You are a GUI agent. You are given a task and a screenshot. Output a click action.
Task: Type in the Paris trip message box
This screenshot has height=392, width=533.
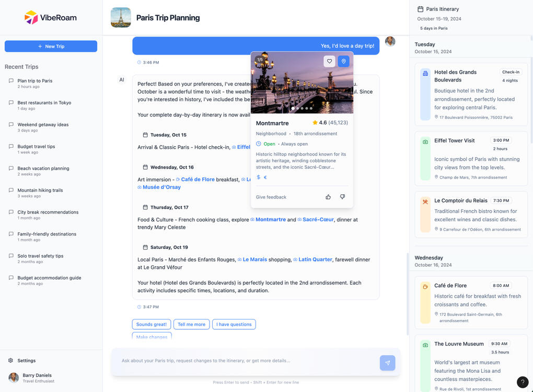[246, 361]
